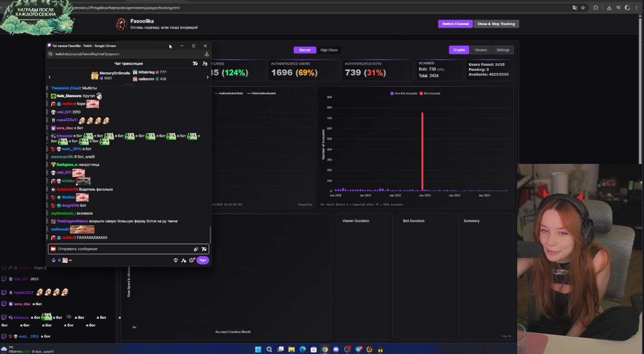Screen dimensions: 644x354
Task: Click the chat settings gear icon
Action: (191, 260)
